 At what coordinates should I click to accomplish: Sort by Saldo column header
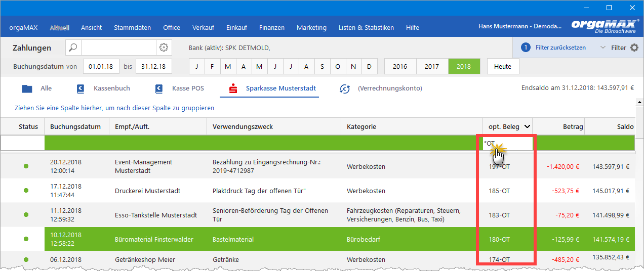pos(610,127)
